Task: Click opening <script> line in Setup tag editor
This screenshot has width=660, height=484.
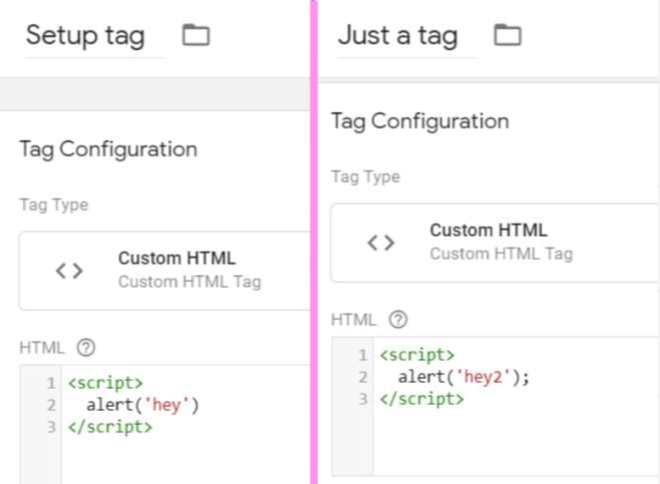Action: [105, 383]
